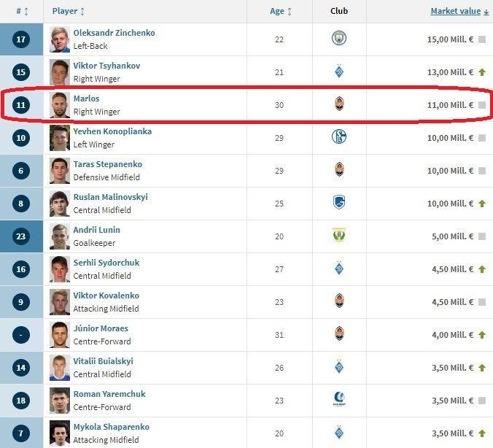Click Manchester City club crest for Zinchenko
Screen dimensions: 493x448
(x=339, y=39)
